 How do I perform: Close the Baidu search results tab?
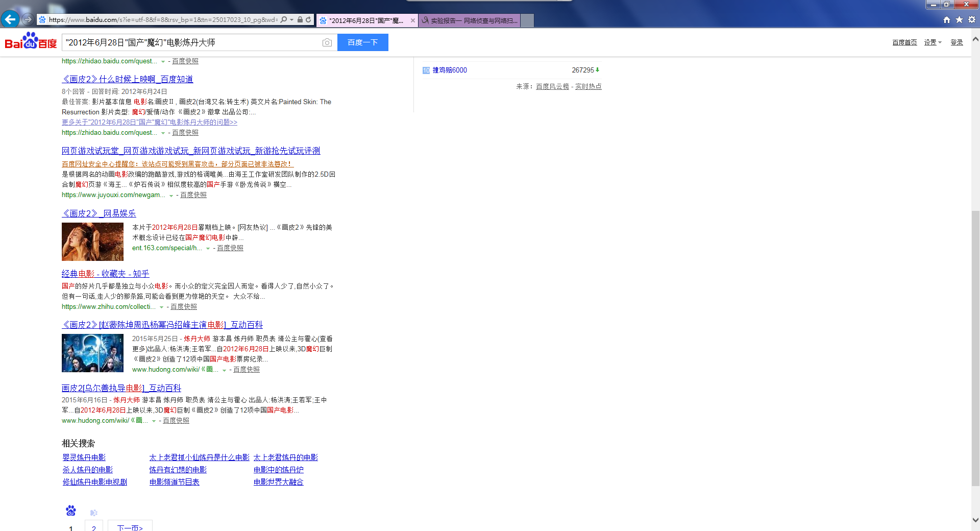point(413,20)
